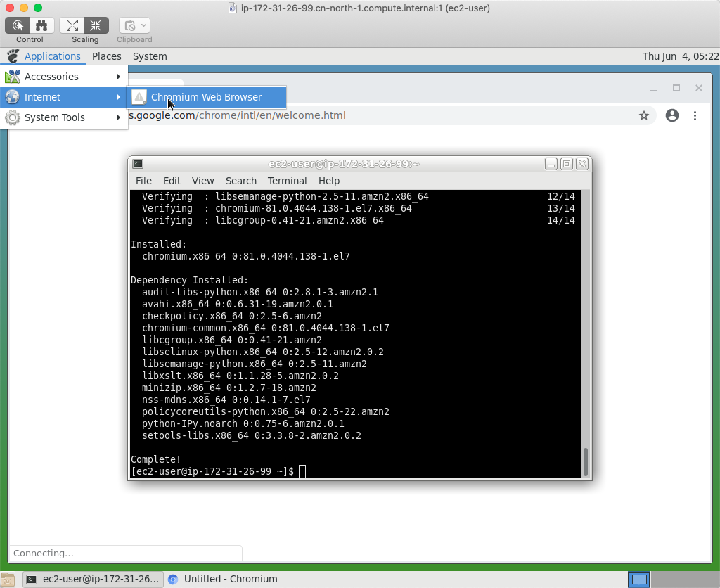Image resolution: width=720 pixels, height=588 pixels.
Task: Enable the Control mode cursor button
Action: [18, 25]
